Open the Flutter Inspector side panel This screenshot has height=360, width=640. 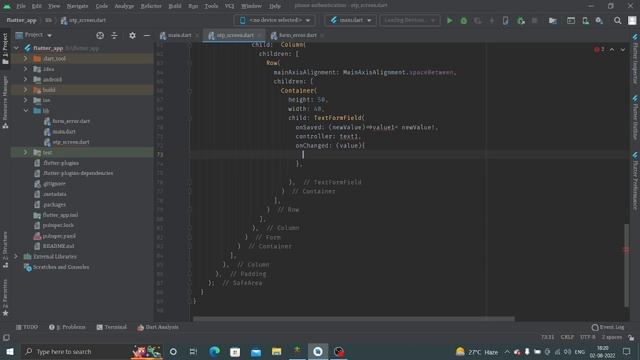click(635, 59)
